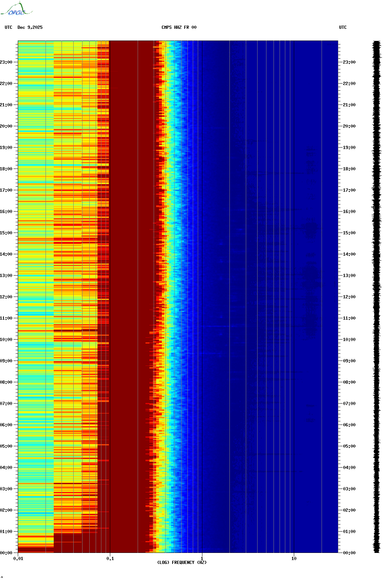Click the OGS logo in the top-left corner
The width and height of the screenshot is (392, 581).
pyautogui.click(x=16, y=9)
